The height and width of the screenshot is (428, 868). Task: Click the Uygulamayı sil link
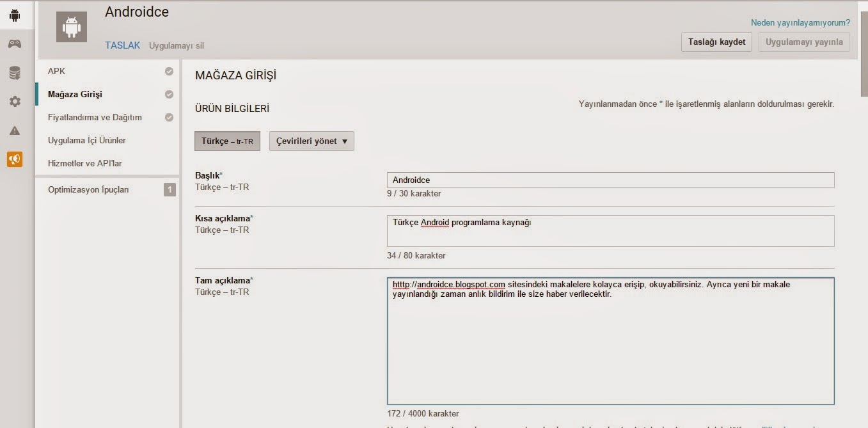[177, 45]
